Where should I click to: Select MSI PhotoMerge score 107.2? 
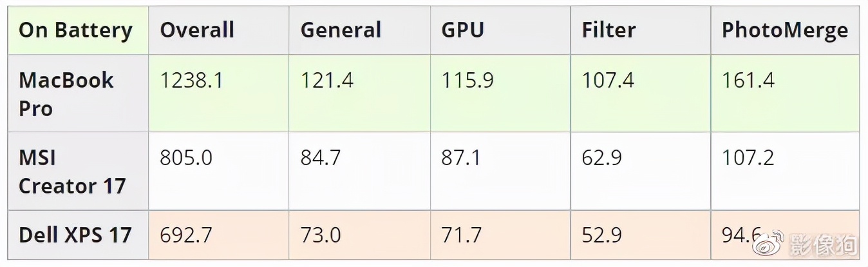click(748, 158)
